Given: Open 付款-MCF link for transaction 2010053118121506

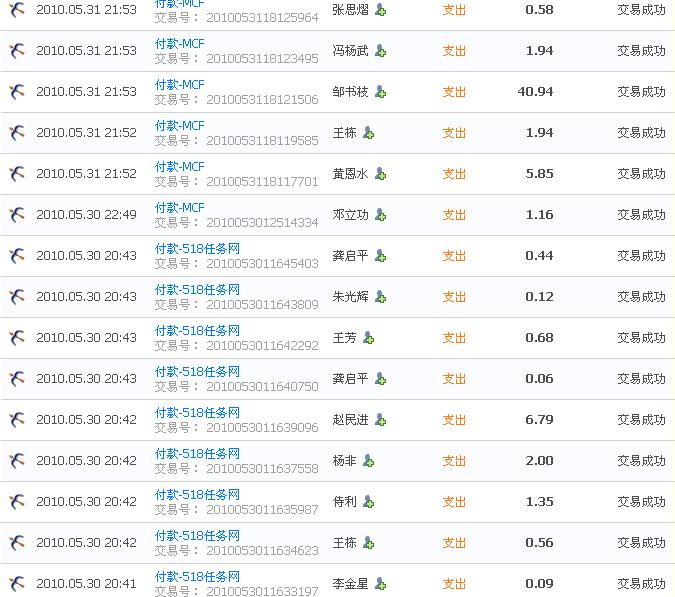Looking at the screenshot, I should tap(179, 85).
